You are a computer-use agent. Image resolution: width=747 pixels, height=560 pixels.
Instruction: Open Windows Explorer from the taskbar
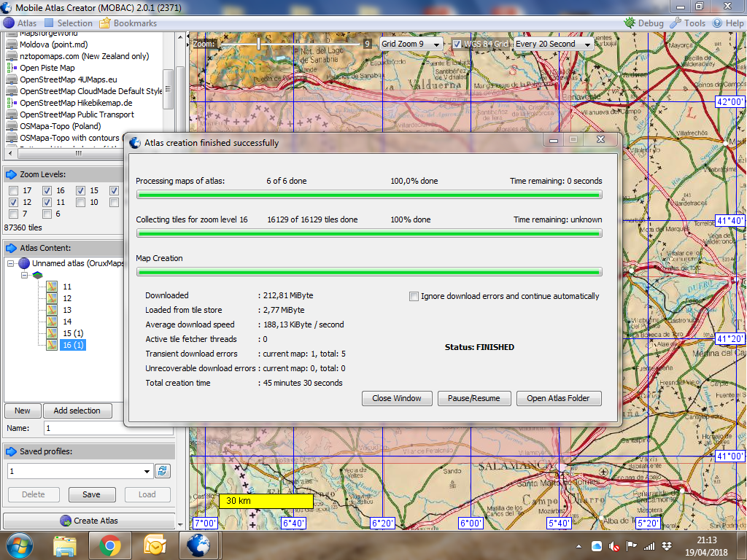pos(65,545)
